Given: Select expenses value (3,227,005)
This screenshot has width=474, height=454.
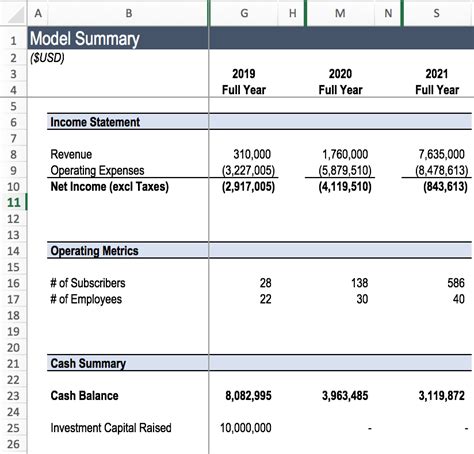Looking at the screenshot, I should click(x=248, y=170).
